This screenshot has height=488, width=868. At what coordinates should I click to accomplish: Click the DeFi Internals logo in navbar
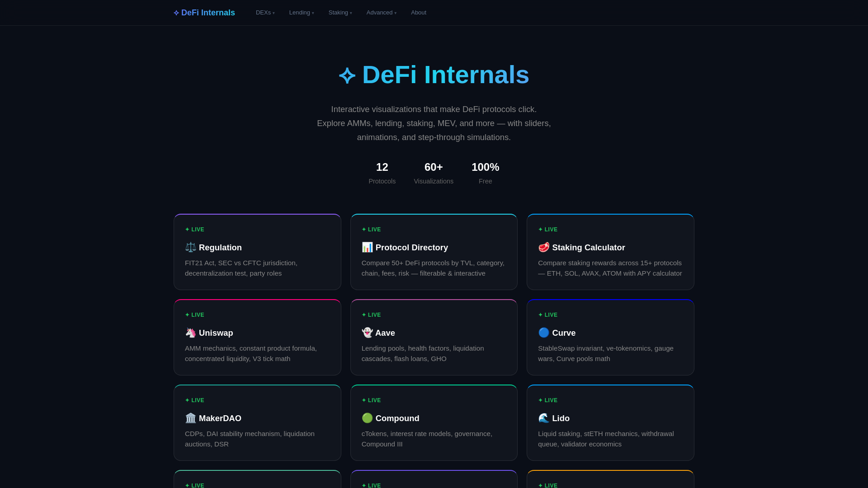pyautogui.click(x=204, y=13)
